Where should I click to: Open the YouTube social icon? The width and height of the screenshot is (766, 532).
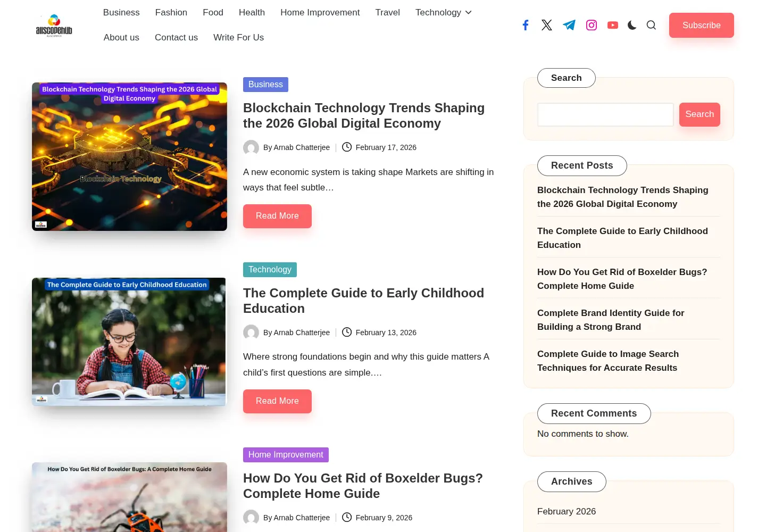coord(613,25)
